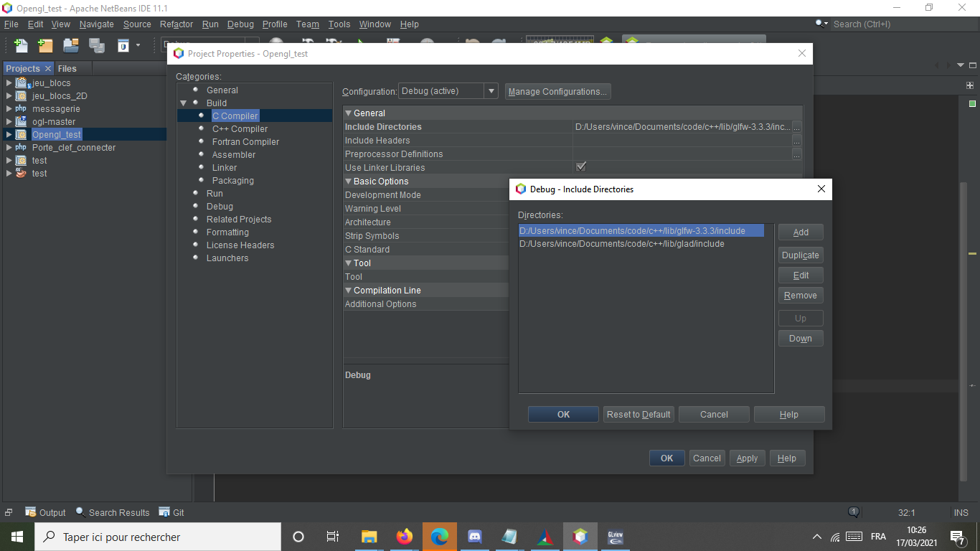This screenshot has height=551, width=980.
Task: Click the notifications balloon in IDE status bar
Action: pyautogui.click(x=854, y=512)
